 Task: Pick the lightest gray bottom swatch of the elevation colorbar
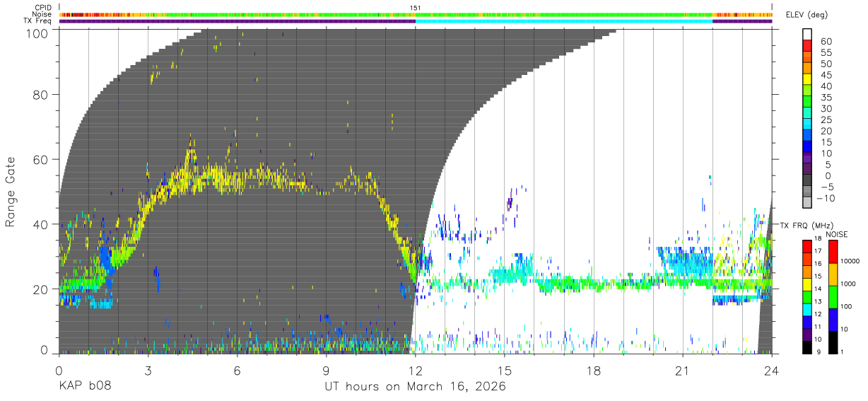click(807, 202)
